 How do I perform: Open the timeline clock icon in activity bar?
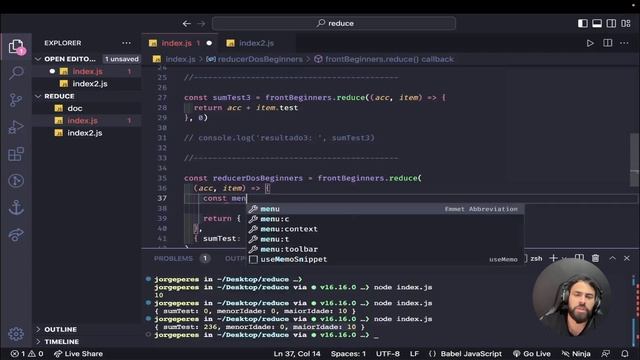pos(16,180)
